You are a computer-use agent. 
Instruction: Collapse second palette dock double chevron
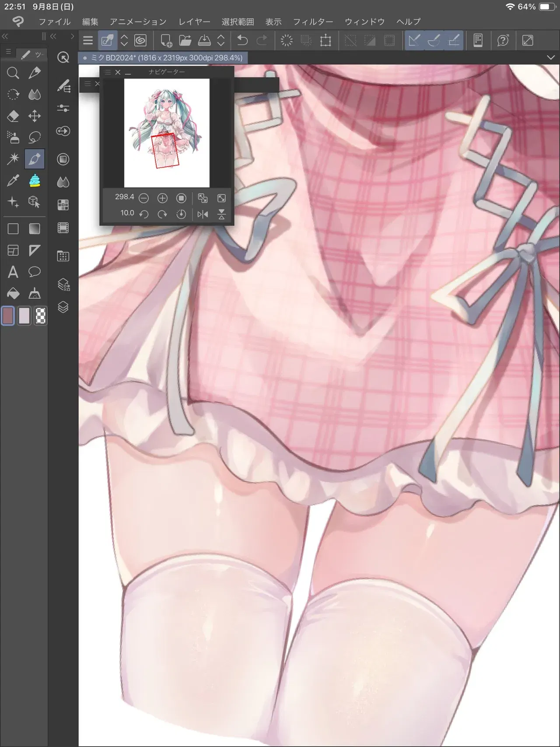53,36
